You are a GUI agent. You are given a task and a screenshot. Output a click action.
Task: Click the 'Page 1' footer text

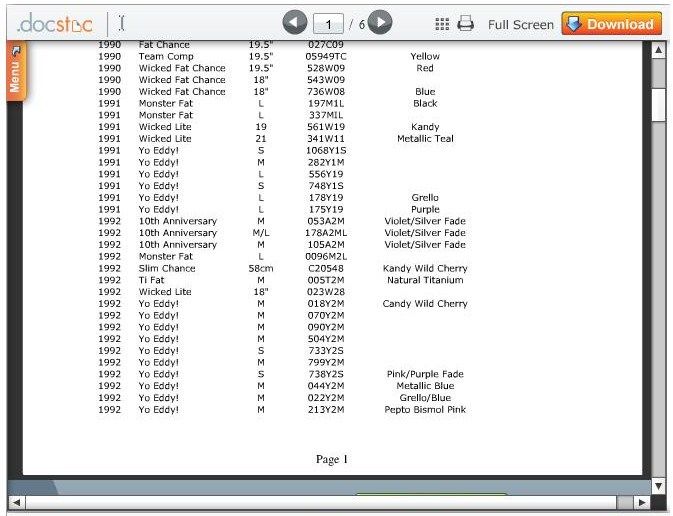tap(332, 459)
